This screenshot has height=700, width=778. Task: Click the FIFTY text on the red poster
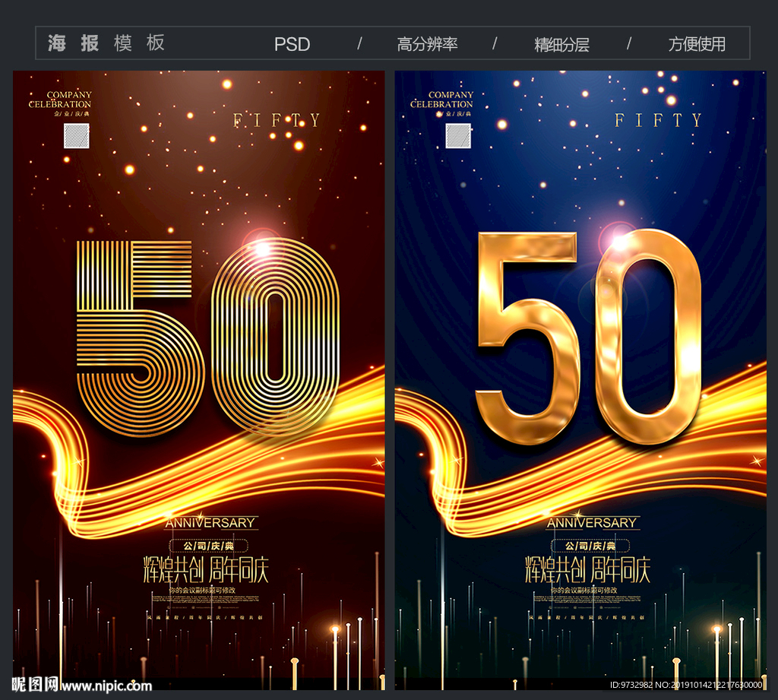pyautogui.click(x=277, y=120)
